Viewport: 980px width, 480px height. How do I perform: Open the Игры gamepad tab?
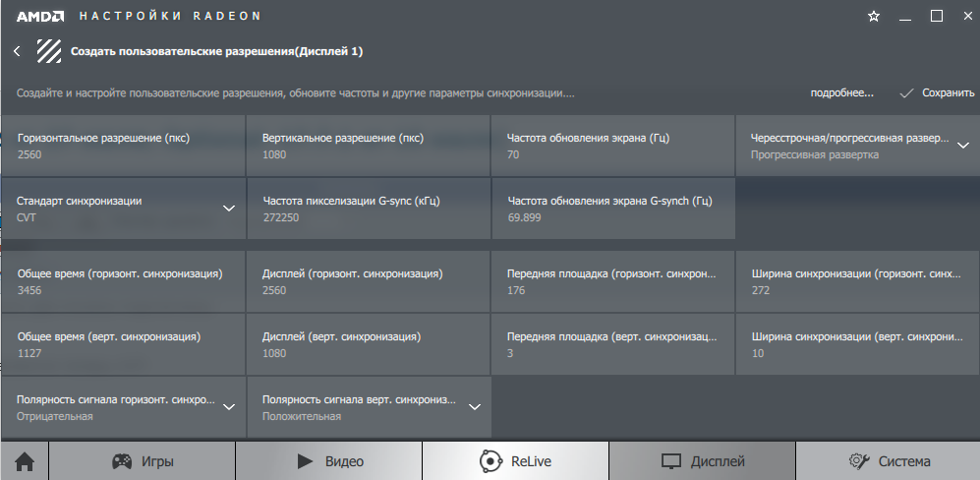click(142, 460)
